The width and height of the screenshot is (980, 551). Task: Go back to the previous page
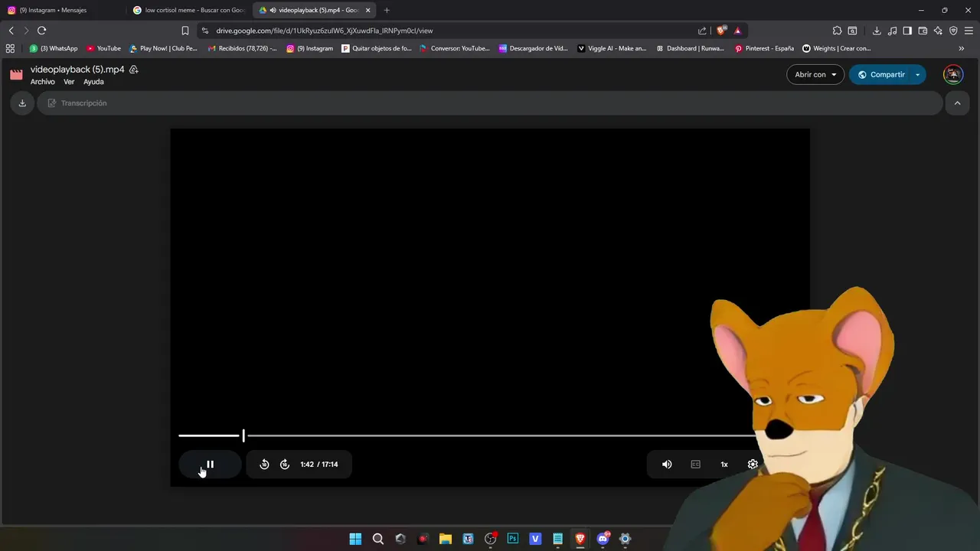click(x=11, y=31)
